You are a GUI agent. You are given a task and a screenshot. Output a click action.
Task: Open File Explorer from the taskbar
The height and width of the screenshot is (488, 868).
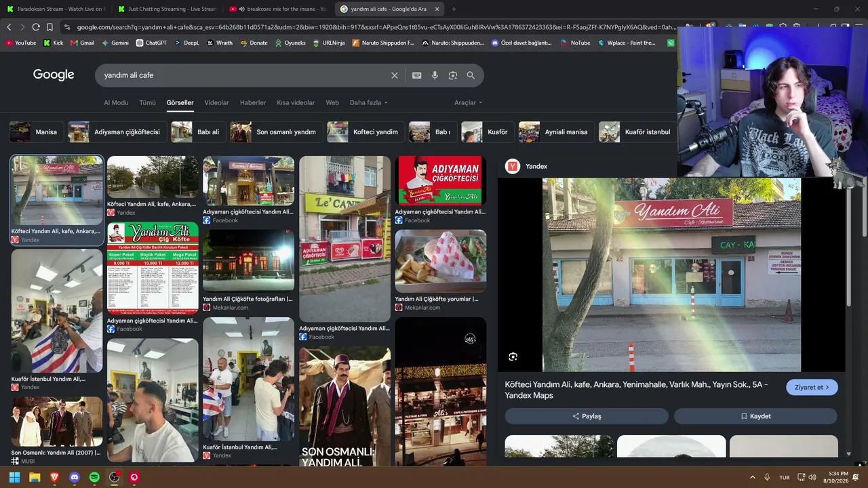tap(35, 477)
